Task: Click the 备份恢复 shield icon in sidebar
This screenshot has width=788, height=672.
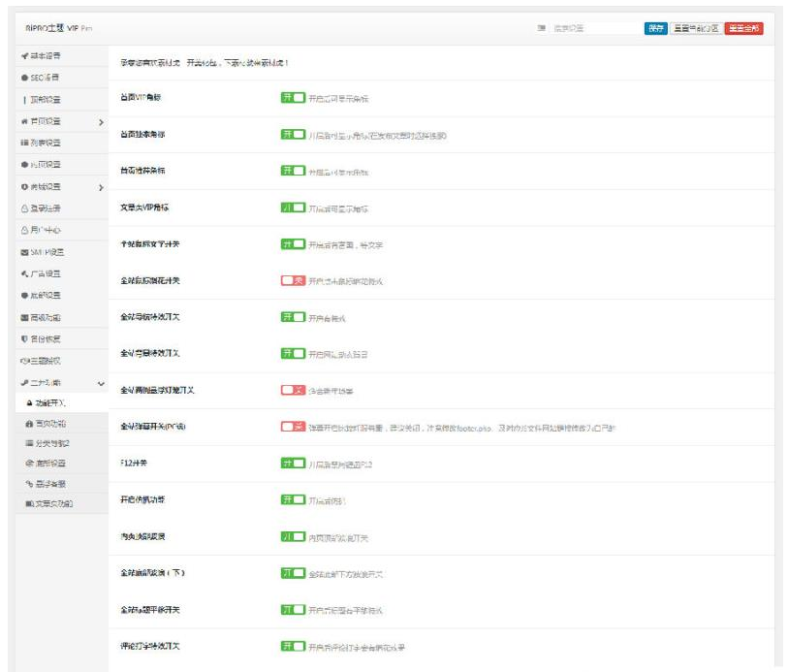Action: (24, 339)
